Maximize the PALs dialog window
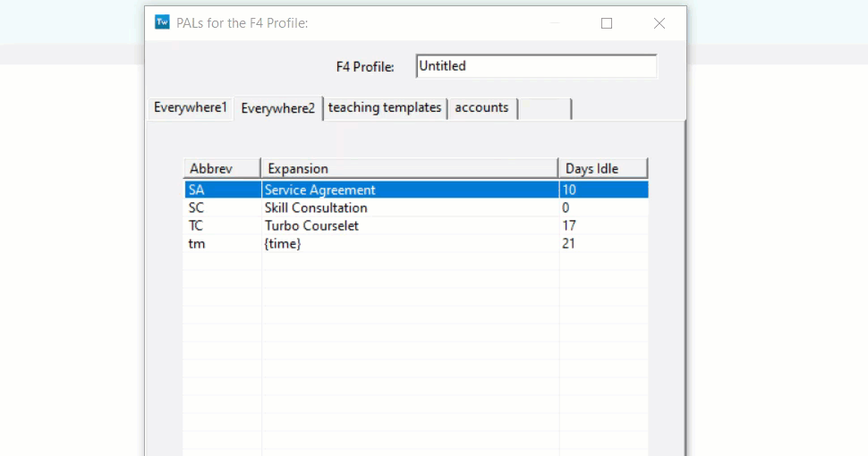This screenshot has height=456, width=868. [x=607, y=23]
